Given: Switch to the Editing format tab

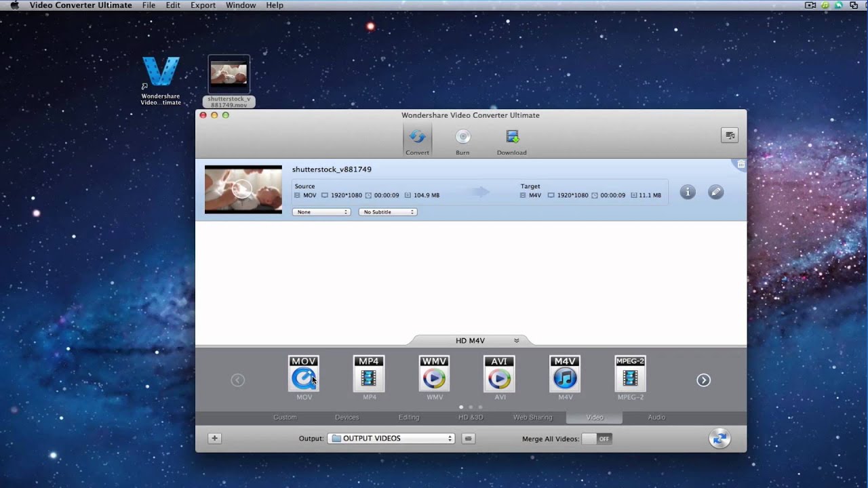Looking at the screenshot, I should (x=409, y=418).
